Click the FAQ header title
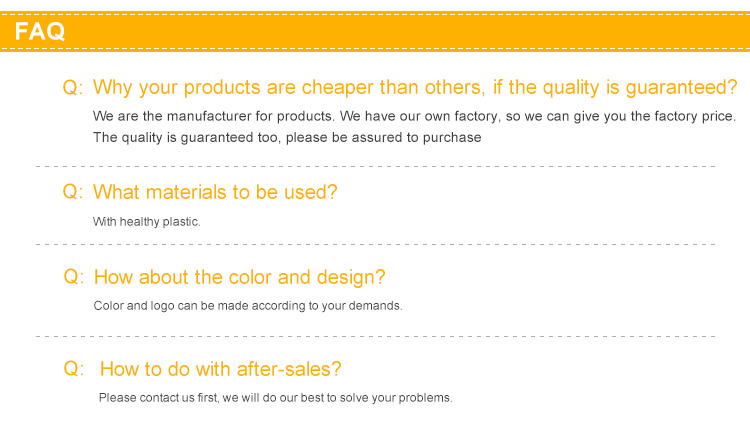Viewport: 750px width, 448px height. 40,32
